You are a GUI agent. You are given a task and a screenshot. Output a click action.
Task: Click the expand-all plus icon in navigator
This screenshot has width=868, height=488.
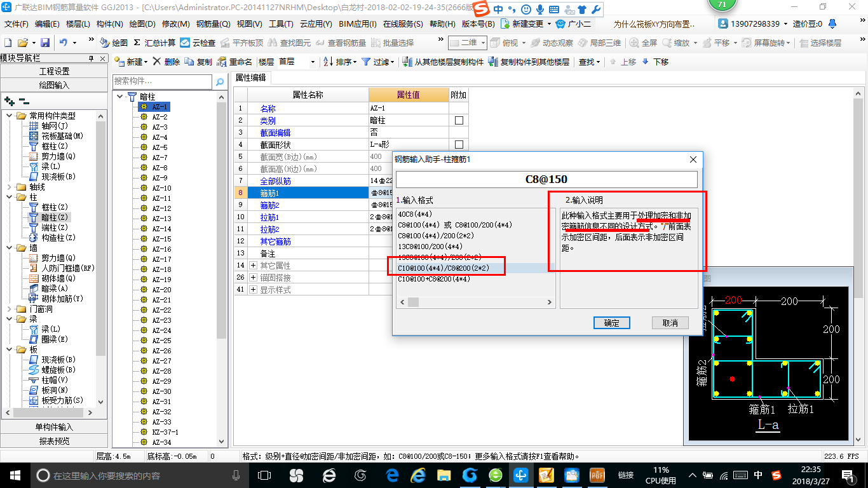point(10,100)
